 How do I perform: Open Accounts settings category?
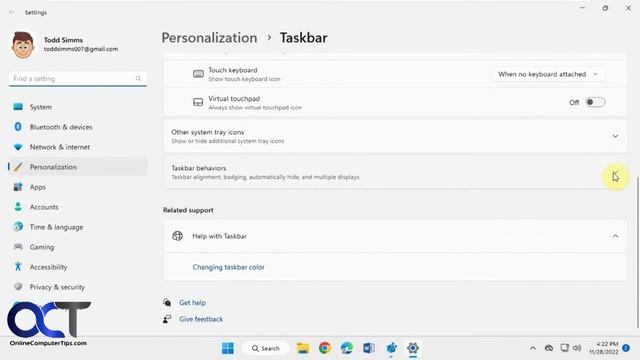point(78,207)
